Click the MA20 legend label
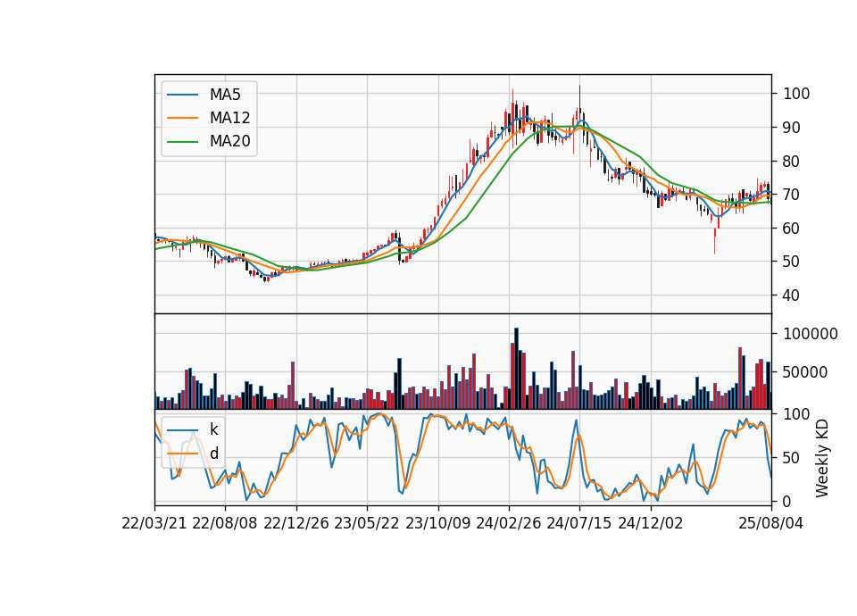857x616 pixels. coord(229,141)
